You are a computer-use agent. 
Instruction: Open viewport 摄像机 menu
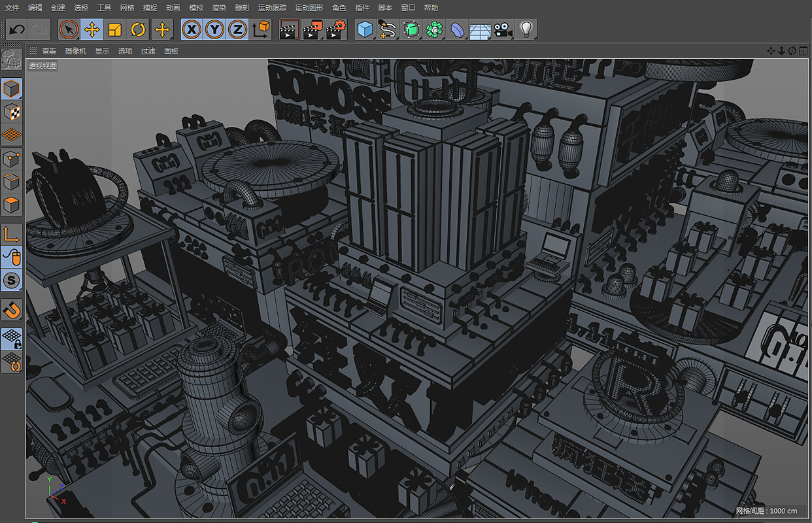[x=75, y=51]
